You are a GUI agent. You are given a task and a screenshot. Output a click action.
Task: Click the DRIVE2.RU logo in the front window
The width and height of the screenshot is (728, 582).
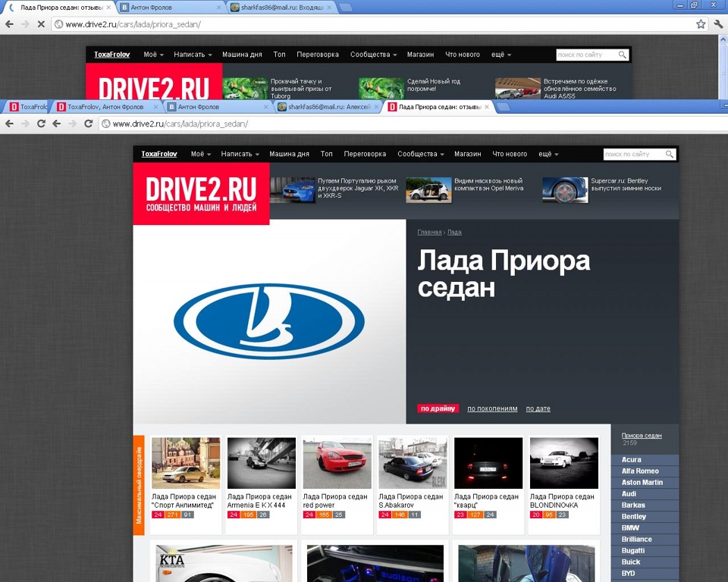(201, 193)
